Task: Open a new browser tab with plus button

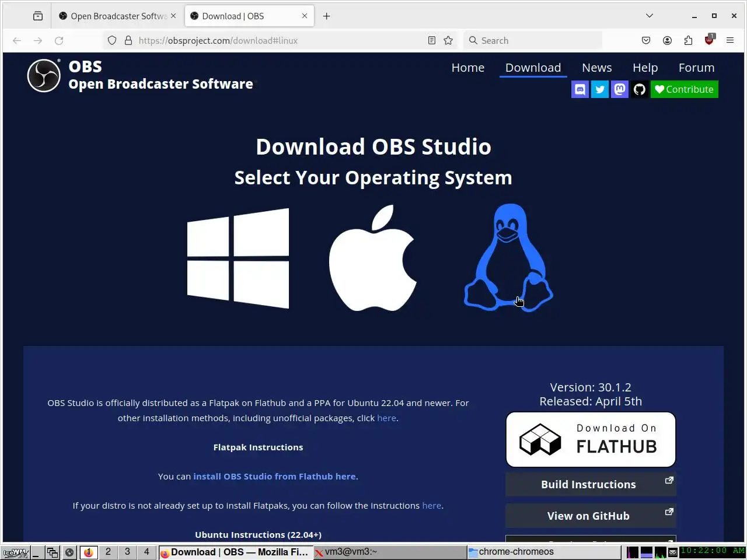Action: tap(327, 16)
